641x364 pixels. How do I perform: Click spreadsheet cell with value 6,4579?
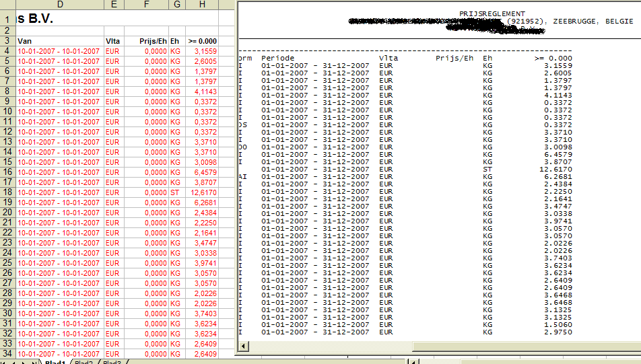(x=202, y=172)
